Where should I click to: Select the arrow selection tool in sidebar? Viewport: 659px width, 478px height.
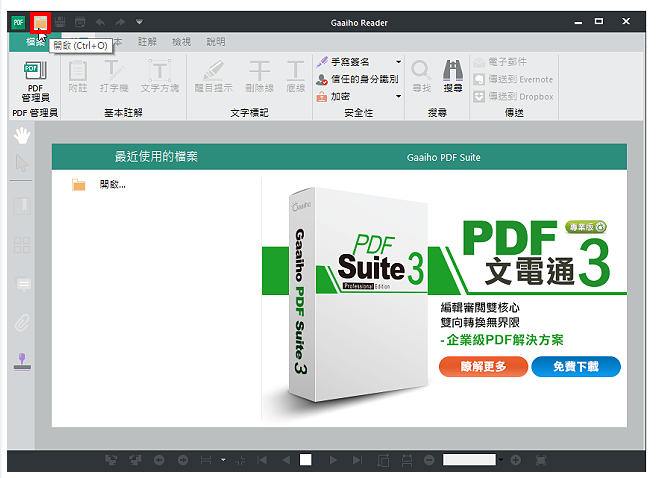(x=22, y=163)
